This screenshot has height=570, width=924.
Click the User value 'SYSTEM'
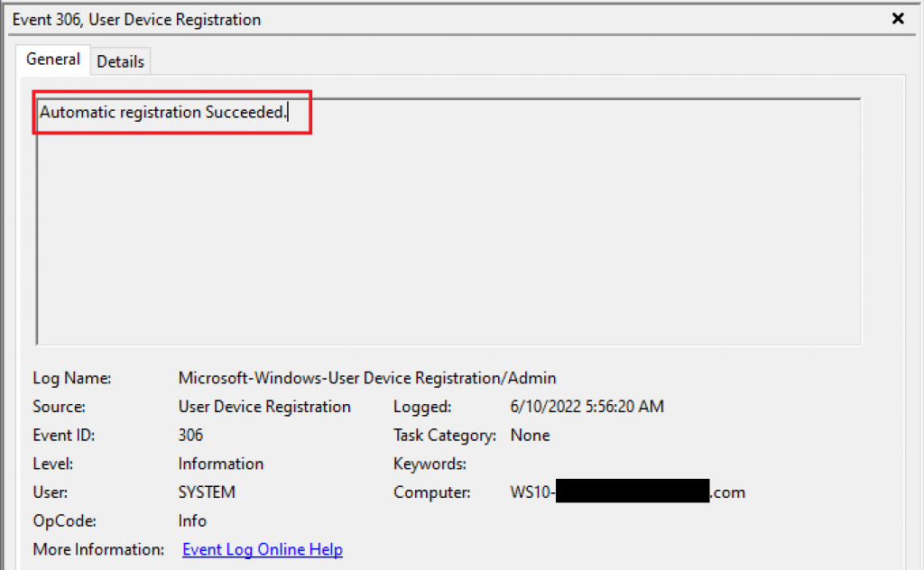[207, 492]
